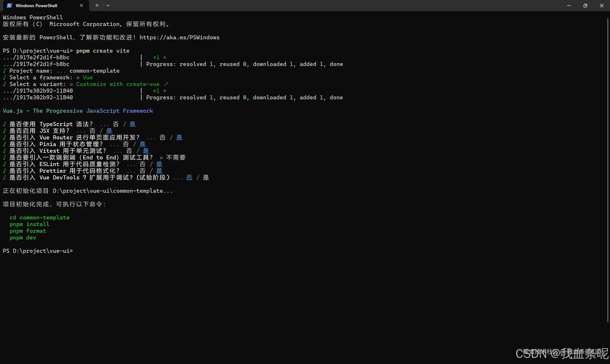Viewport: 610px width, 364px height.
Task: Click the '不需要' answer text
Action: (176, 157)
